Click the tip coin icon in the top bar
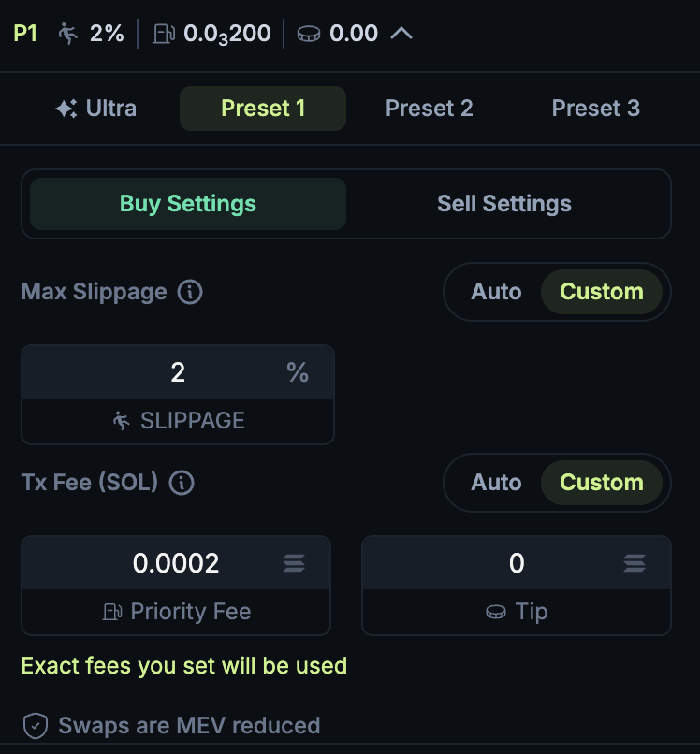The width and height of the screenshot is (700, 754). point(309,34)
